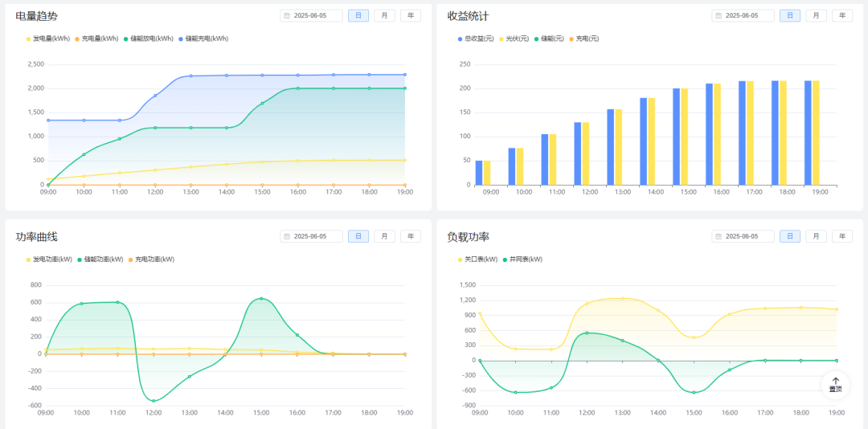Click calendar icon in 收益统计 panel
The height and width of the screenshot is (429, 868).
719,15
